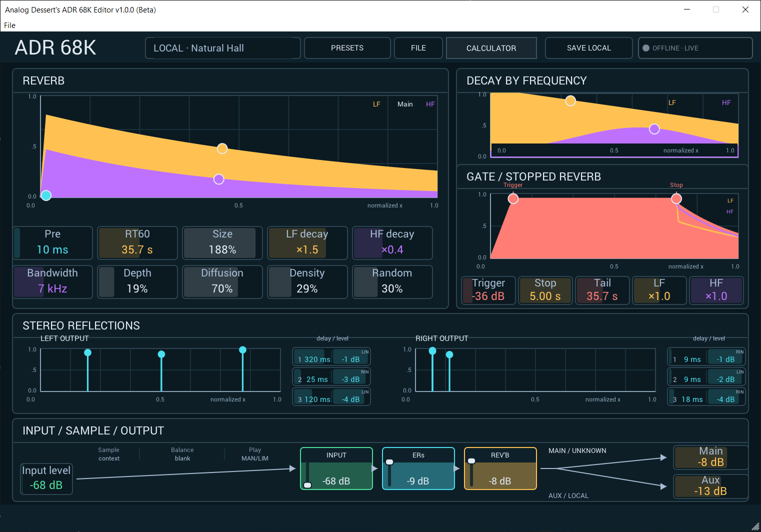The image size is (761, 532).
Task: Click the LF decay ×1.5 box
Action: point(307,242)
